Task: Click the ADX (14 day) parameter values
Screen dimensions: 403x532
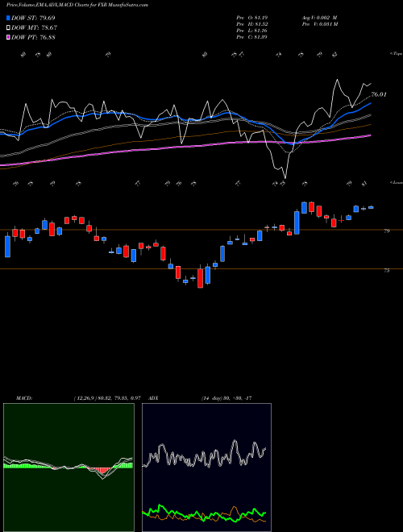Action: [x=226, y=398]
